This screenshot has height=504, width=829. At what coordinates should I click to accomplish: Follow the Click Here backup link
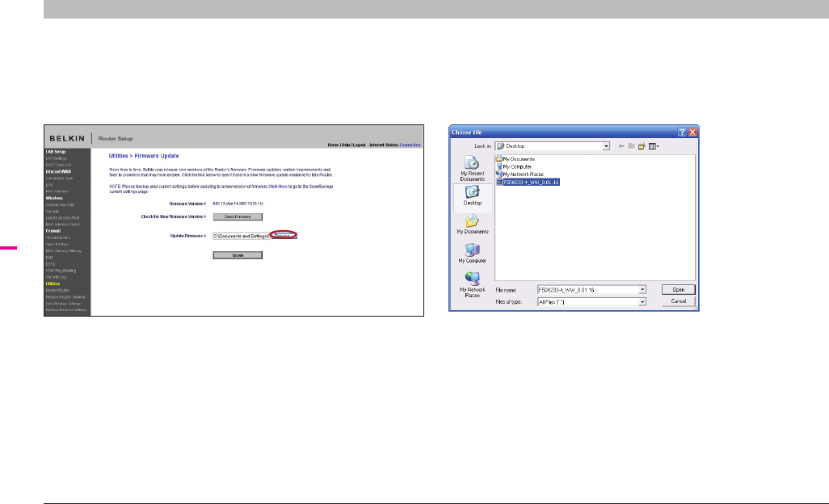[x=278, y=187]
